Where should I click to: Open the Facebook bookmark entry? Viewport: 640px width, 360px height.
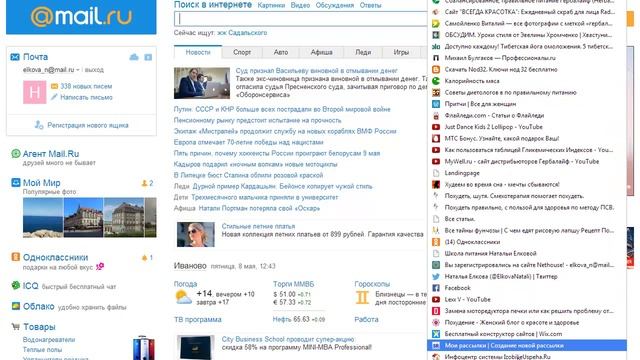click(527, 288)
